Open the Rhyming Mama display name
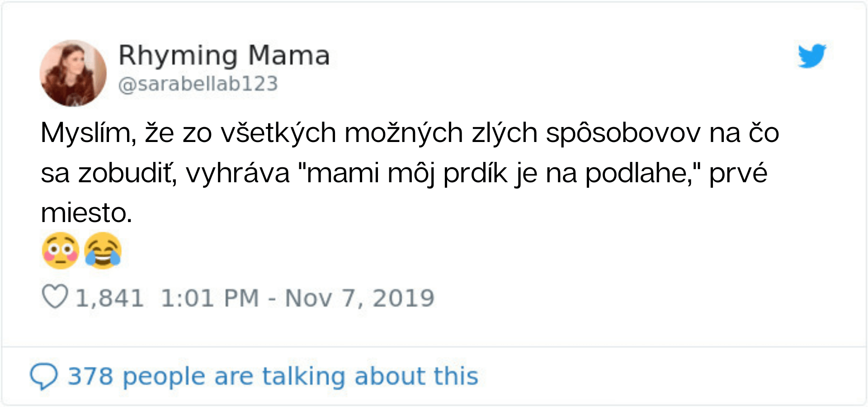This screenshot has height=407, width=868. (x=224, y=56)
